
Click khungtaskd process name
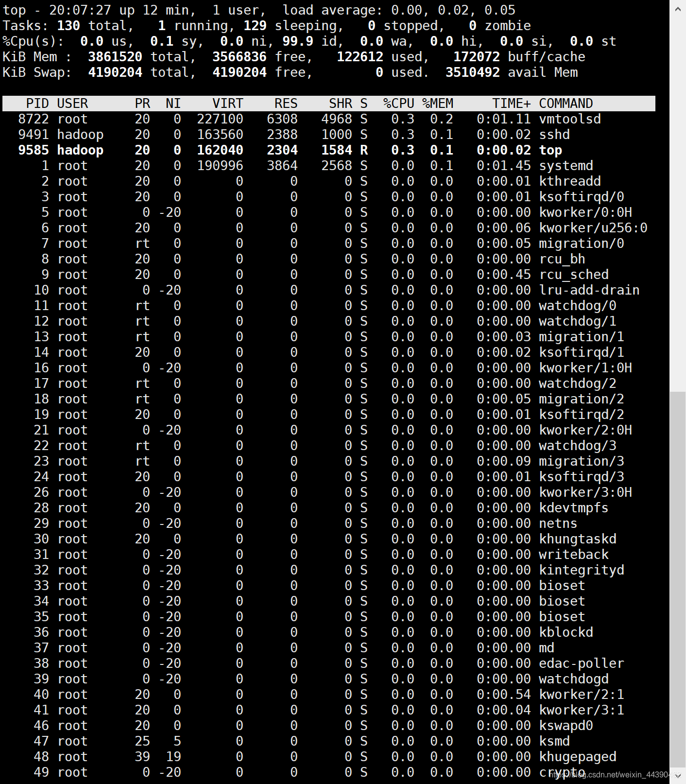pos(578,539)
